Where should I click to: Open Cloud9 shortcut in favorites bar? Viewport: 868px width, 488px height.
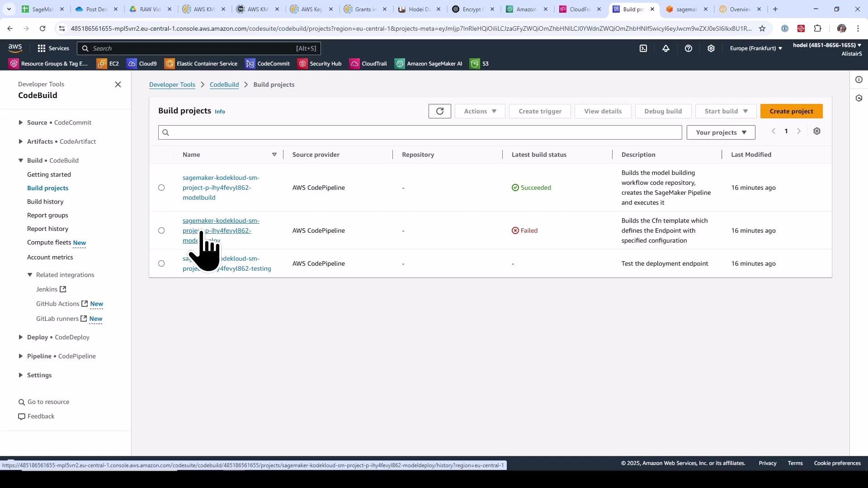pos(142,64)
